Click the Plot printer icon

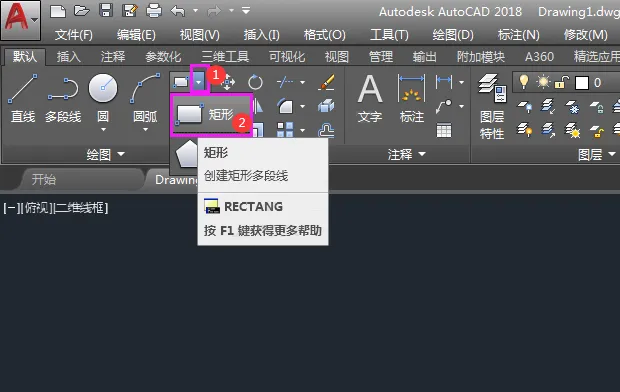(153, 11)
